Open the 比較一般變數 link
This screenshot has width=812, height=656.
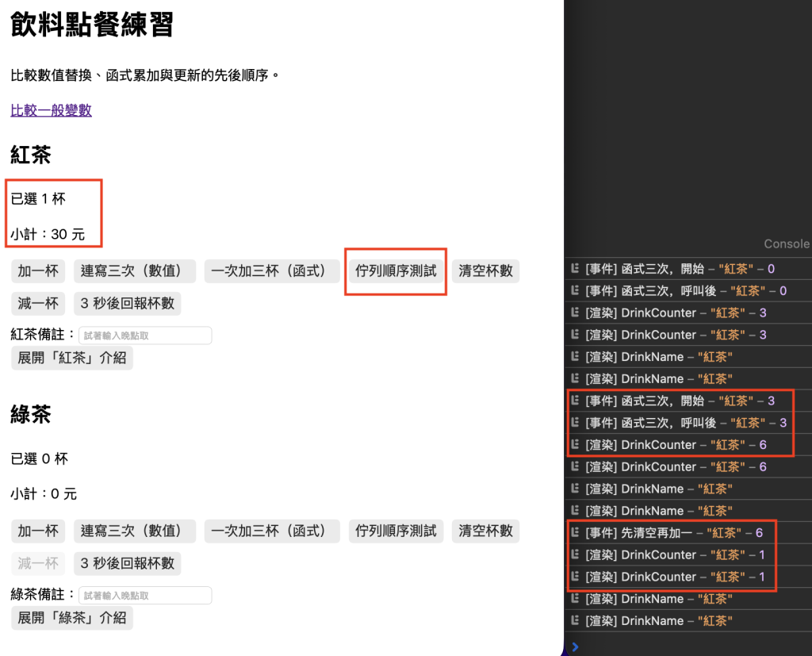click(x=52, y=110)
